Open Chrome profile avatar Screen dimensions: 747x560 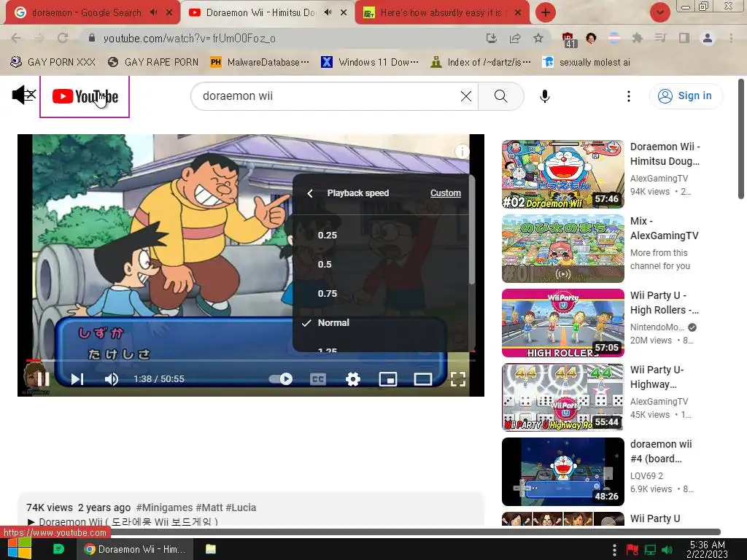(708, 38)
